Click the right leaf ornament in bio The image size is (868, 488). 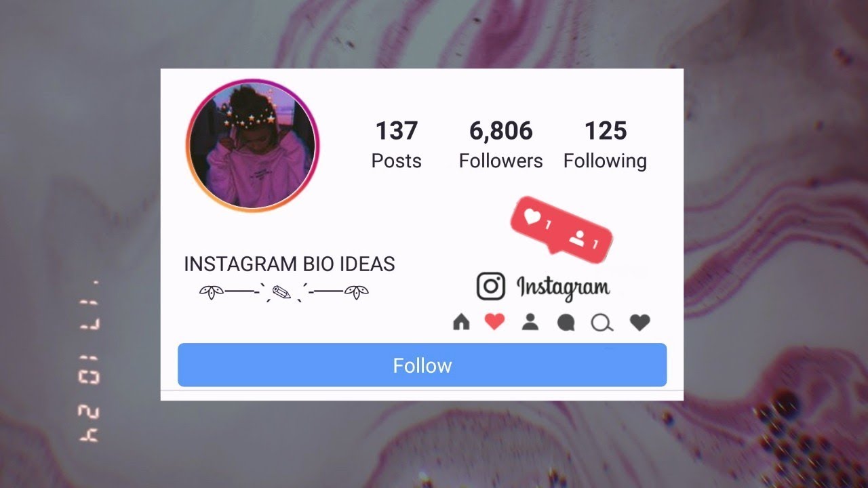tap(357, 292)
